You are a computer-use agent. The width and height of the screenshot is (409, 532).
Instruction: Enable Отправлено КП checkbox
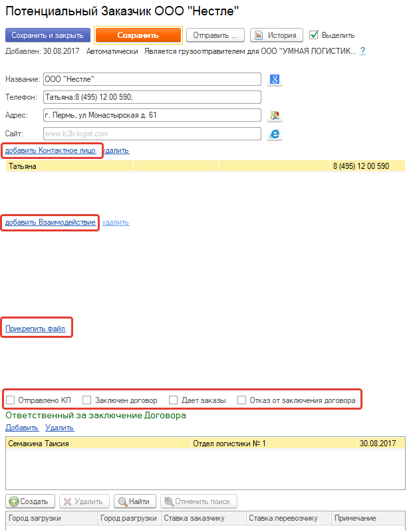tap(11, 400)
